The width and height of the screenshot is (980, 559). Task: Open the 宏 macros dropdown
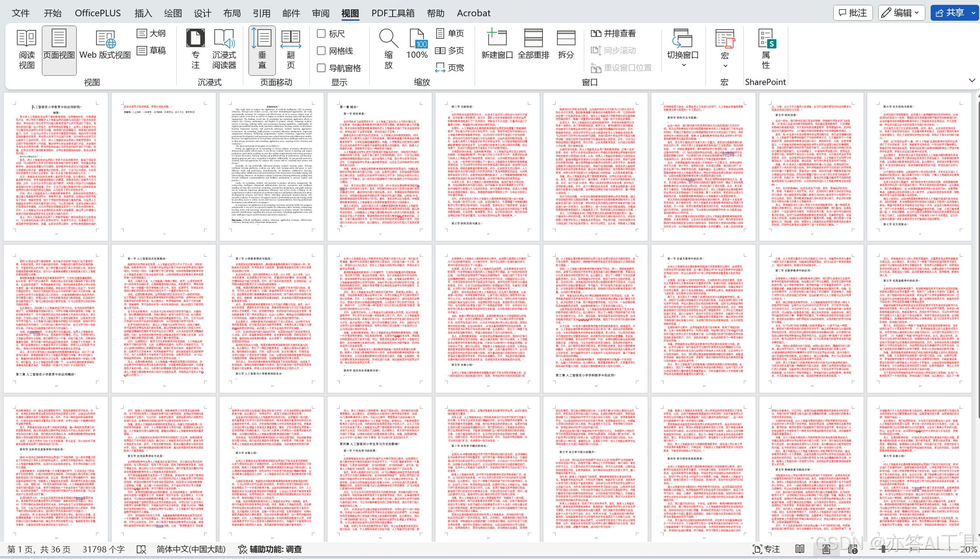point(724,65)
